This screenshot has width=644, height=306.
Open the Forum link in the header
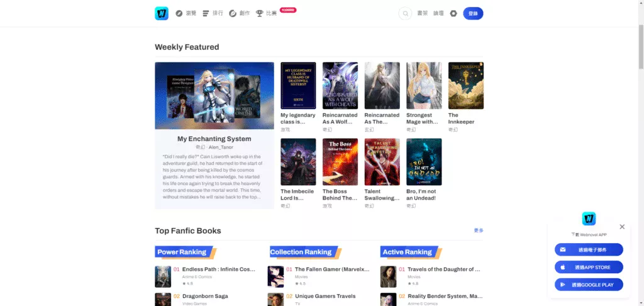coord(438,13)
